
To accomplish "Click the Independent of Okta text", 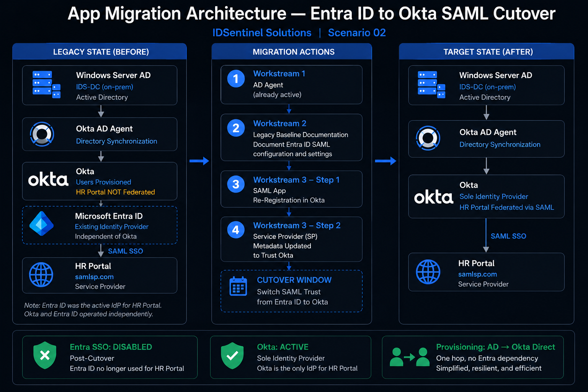I will coord(106,237).
